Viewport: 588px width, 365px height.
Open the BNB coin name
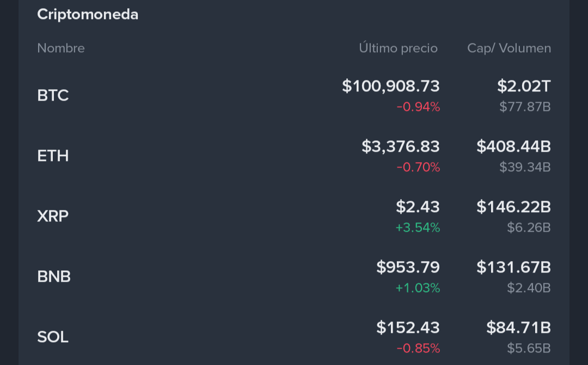[x=54, y=277]
